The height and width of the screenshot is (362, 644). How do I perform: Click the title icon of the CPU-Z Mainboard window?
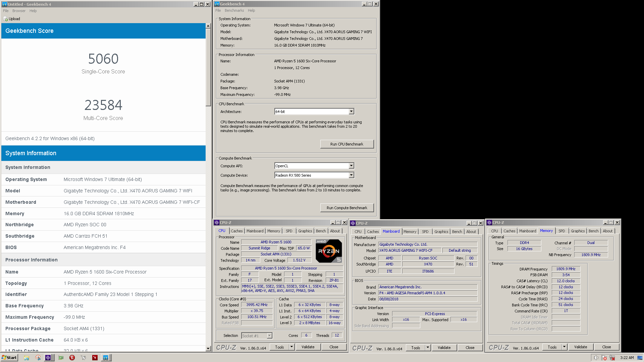coord(353,223)
